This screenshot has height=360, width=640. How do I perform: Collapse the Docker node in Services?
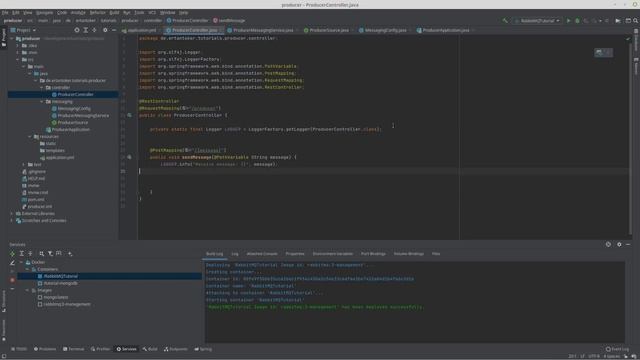[x=21, y=262]
